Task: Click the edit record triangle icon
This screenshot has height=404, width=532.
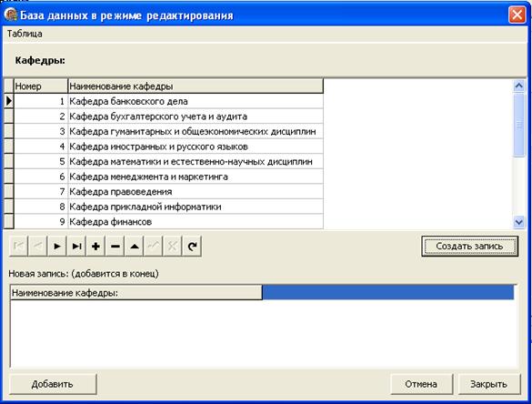Action: coord(135,247)
